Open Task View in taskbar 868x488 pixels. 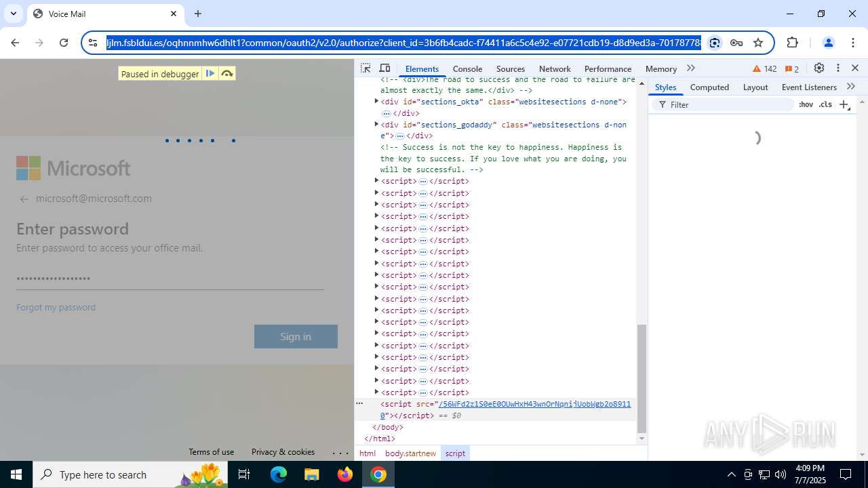click(244, 474)
